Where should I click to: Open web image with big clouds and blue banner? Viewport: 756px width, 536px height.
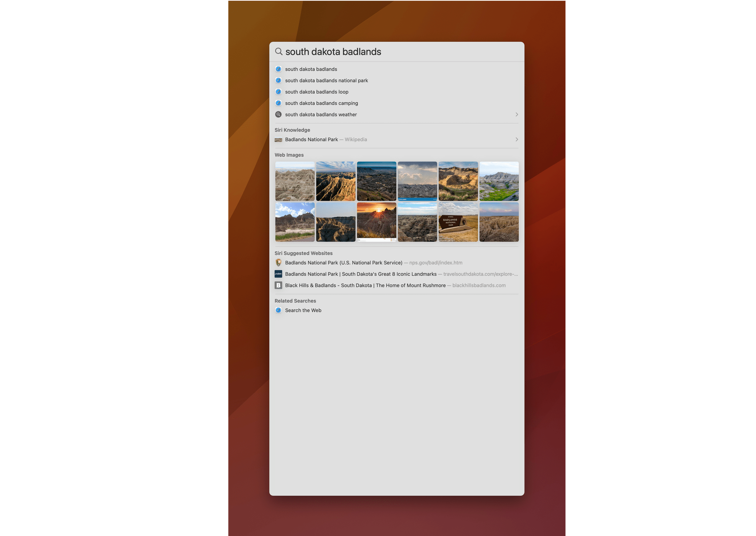pyautogui.click(x=417, y=181)
